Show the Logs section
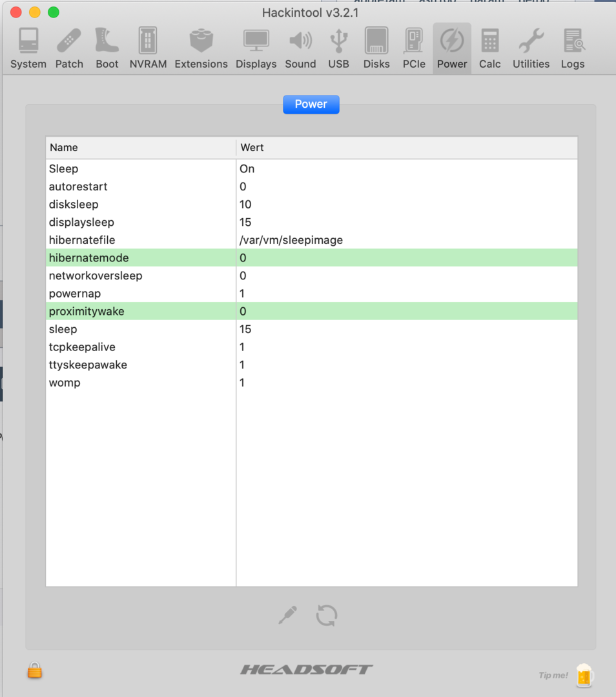 (573, 48)
